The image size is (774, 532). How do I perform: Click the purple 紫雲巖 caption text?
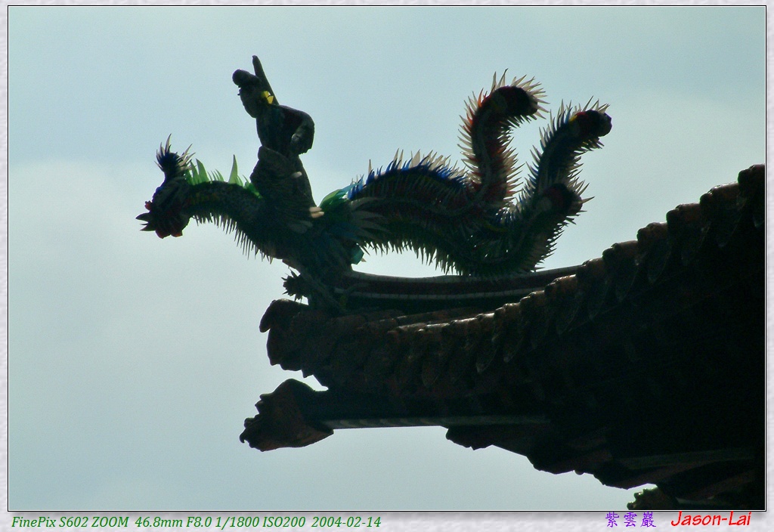[630, 520]
